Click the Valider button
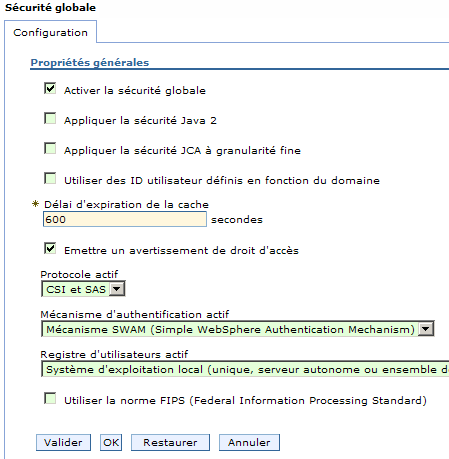 pos(63,443)
